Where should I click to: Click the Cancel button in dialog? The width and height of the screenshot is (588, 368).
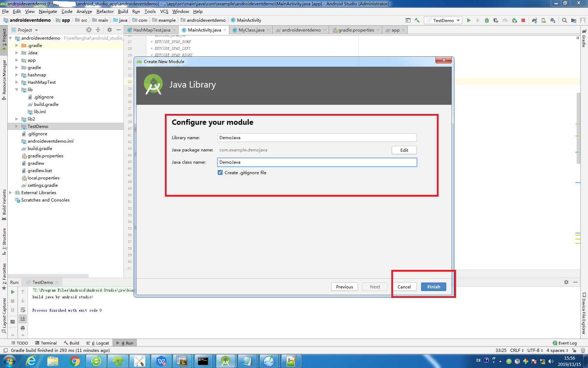click(404, 287)
